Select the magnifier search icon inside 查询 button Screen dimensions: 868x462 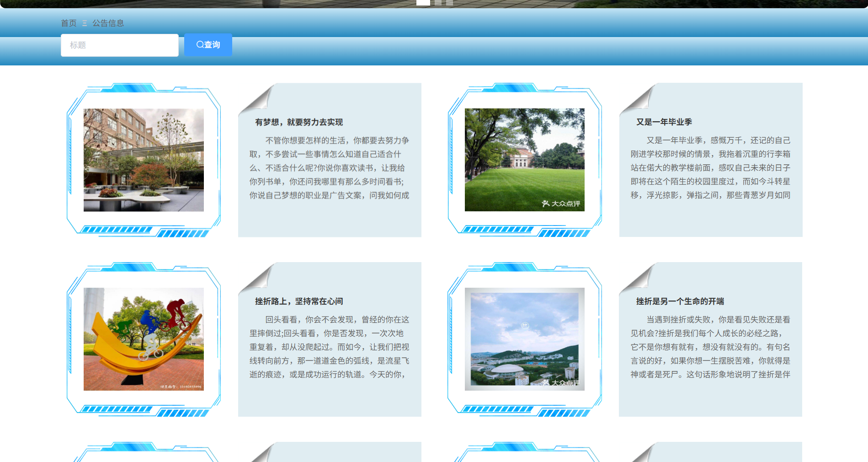[x=199, y=44]
